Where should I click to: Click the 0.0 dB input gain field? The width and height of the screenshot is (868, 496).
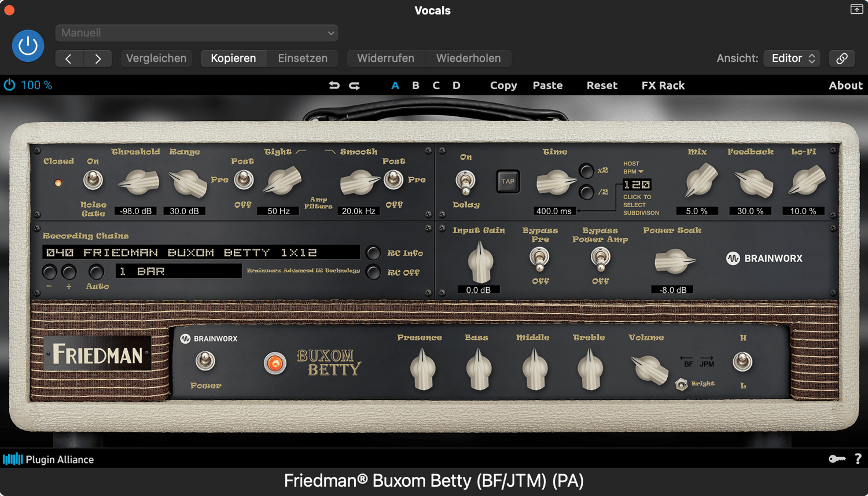tap(479, 289)
